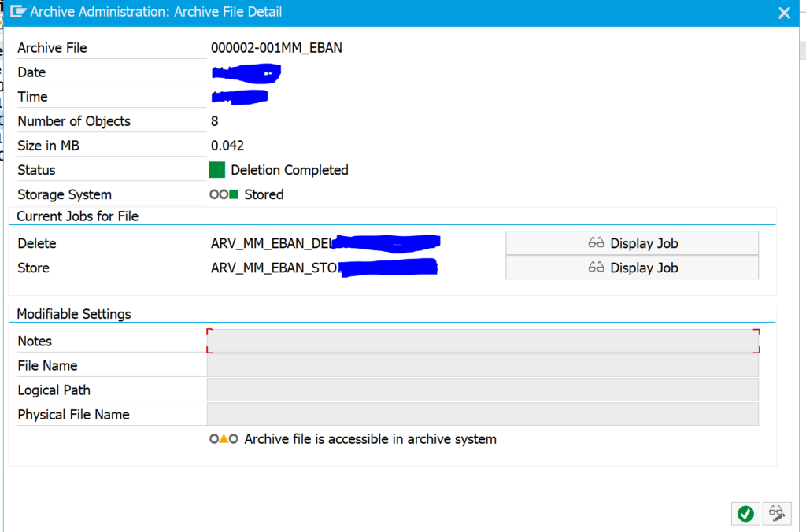
Task: Click the glasses icon on Store's Display Job
Action: point(597,267)
